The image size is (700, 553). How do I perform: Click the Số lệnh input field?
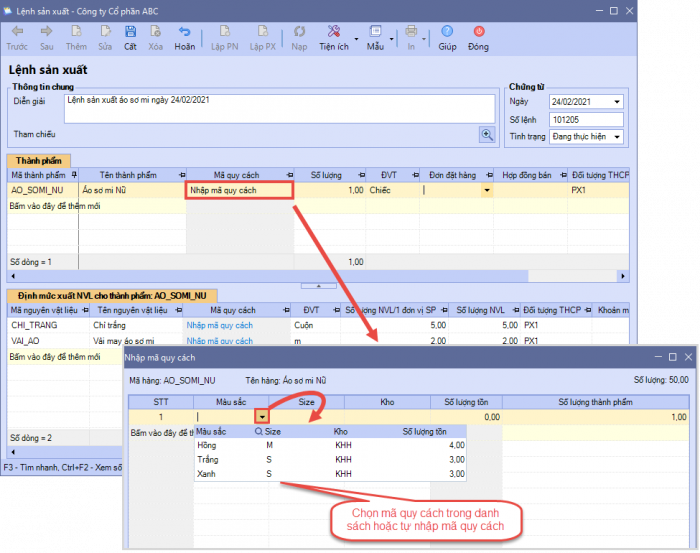coord(586,119)
